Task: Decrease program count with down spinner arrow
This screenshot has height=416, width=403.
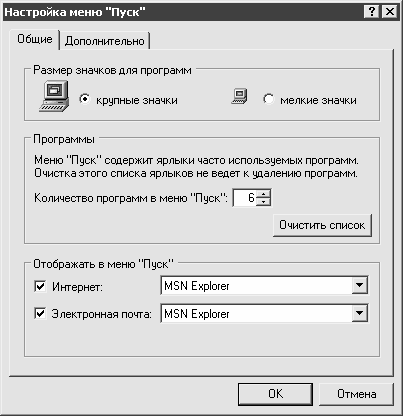Action: [x=264, y=202]
